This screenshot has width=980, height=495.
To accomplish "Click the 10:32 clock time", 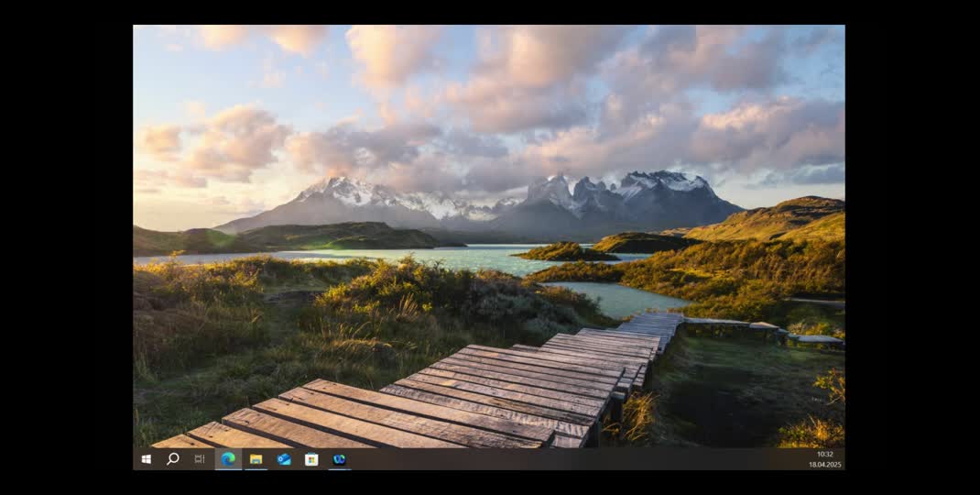I will point(824,454).
